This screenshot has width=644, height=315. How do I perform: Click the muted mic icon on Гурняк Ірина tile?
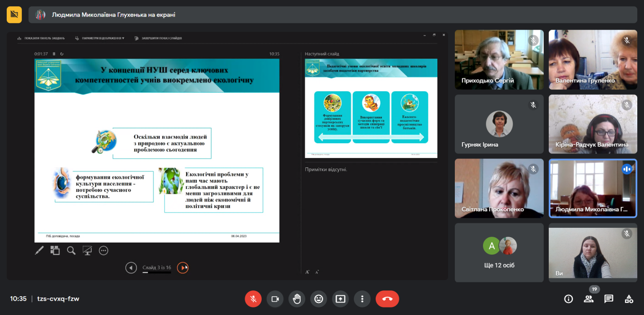coord(533,105)
